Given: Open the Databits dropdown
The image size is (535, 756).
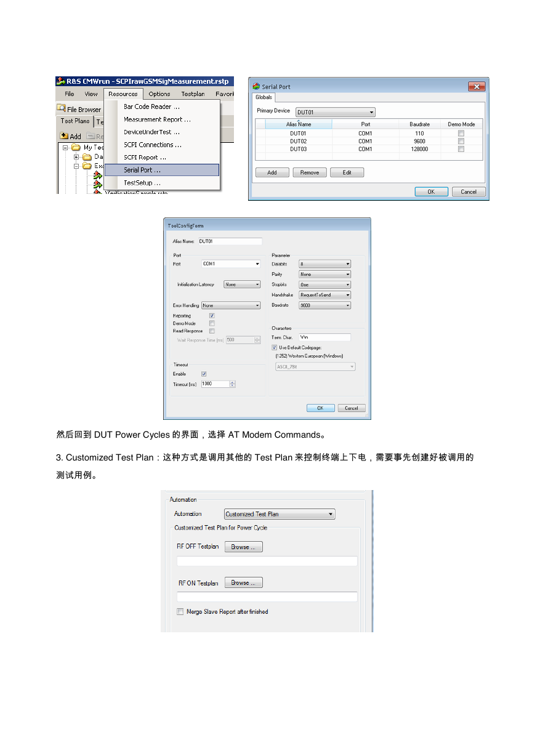Looking at the screenshot, I should click(325, 264).
